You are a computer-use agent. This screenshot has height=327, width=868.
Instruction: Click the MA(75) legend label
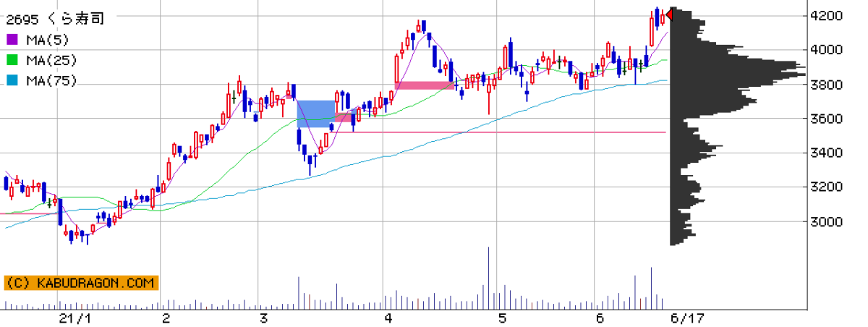(x=51, y=80)
